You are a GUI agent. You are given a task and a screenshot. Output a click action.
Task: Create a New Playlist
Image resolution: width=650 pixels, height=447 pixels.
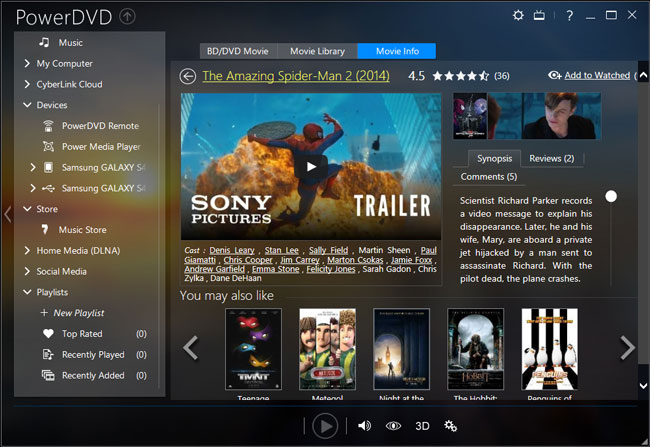click(x=72, y=313)
